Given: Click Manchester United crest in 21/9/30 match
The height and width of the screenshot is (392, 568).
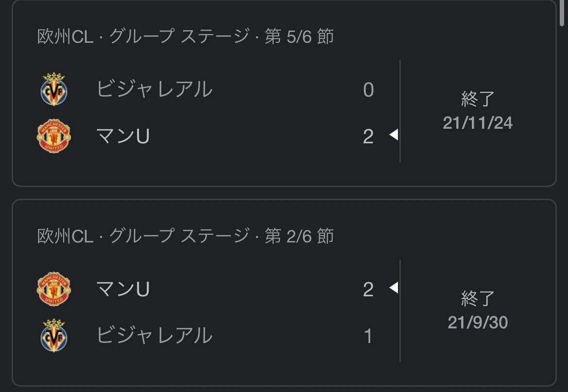Looking at the screenshot, I should tap(54, 289).
